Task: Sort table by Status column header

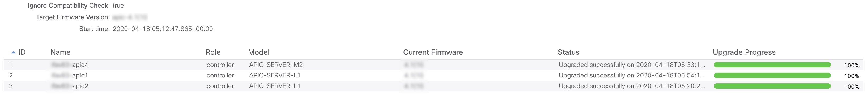Action: [x=568, y=52]
